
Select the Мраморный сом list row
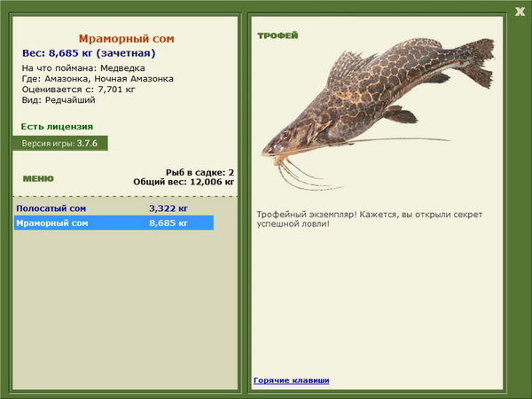click(x=114, y=223)
